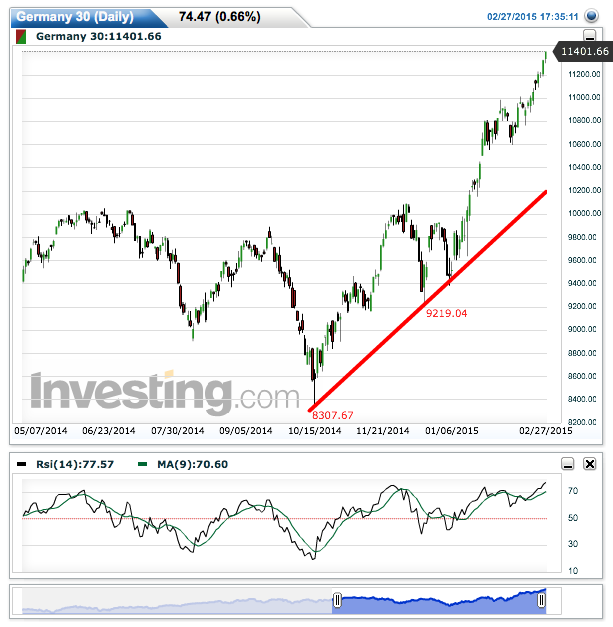Image resolution: width=613 pixels, height=627 pixels.
Task: Minimize the RSI indicator panel
Action: click(x=567, y=464)
